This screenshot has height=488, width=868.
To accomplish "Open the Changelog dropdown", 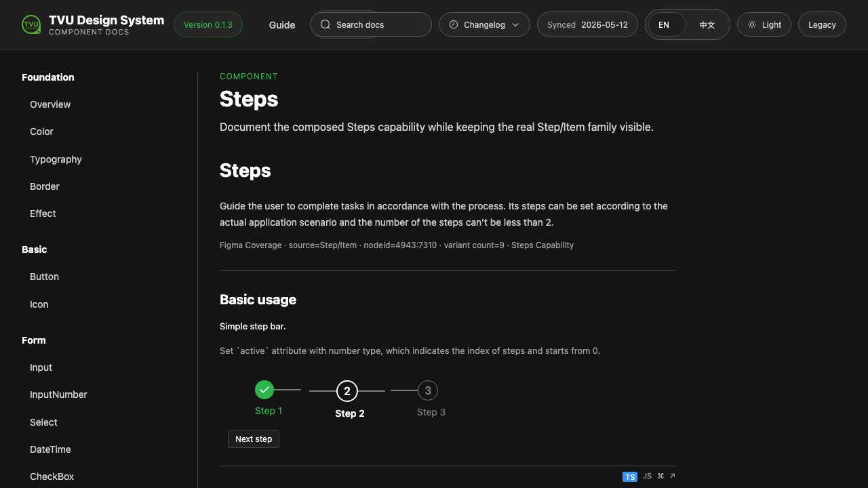I will pyautogui.click(x=484, y=24).
